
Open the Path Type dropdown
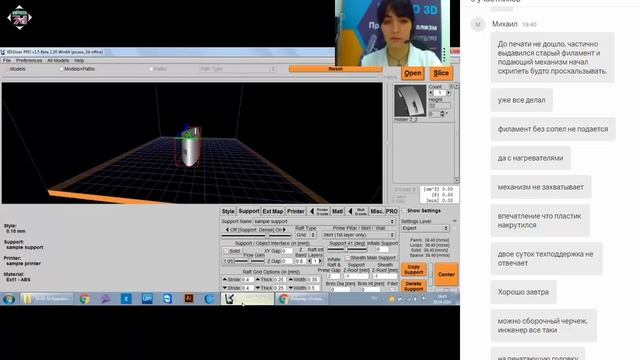(x=237, y=69)
